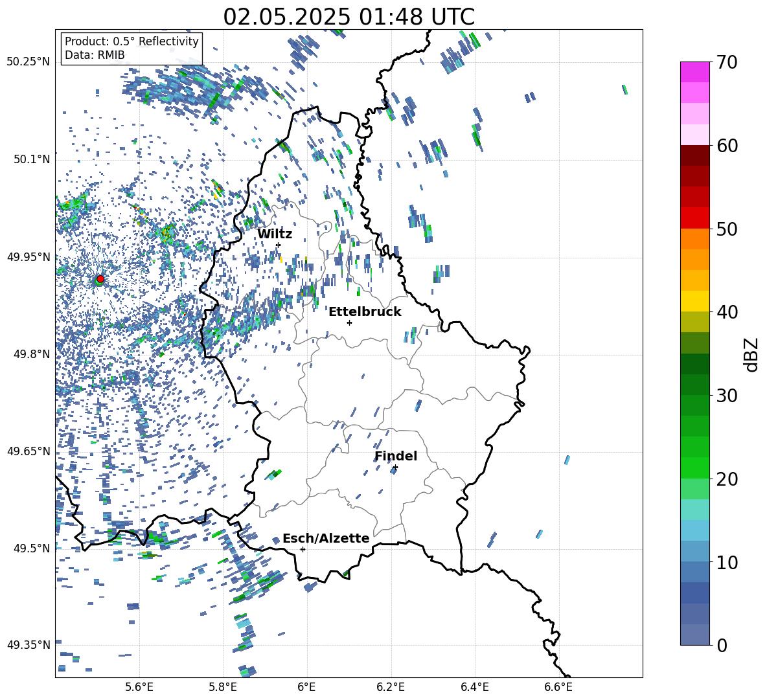Viewport: 767px width, 700px height.
Task: Click the 49.65°N latitude label
Action: point(29,451)
